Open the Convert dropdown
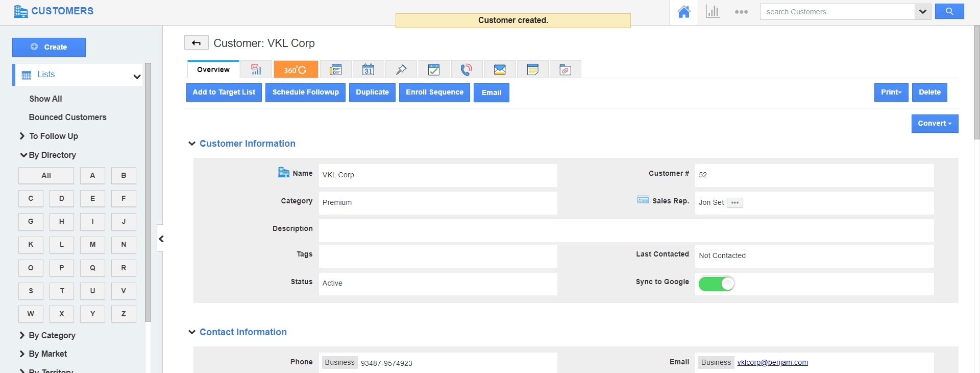The width and height of the screenshot is (980, 373). click(x=935, y=124)
